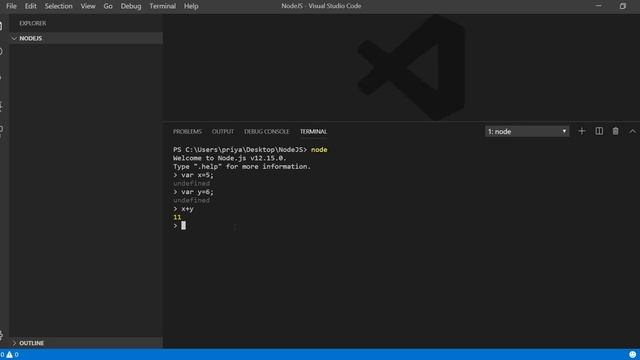Image resolution: width=640 pixels, height=360 pixels.
Task: Open the File menu
Action: (11, 6)
